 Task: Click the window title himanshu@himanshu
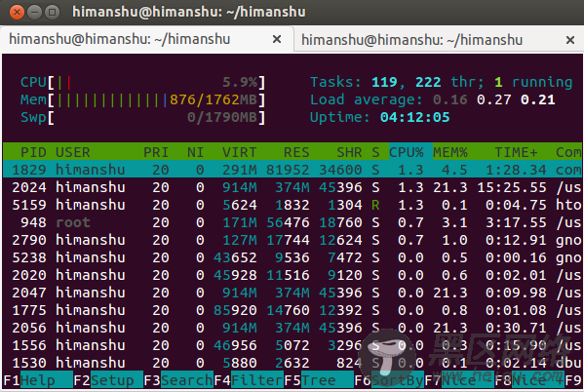[189, 12]
